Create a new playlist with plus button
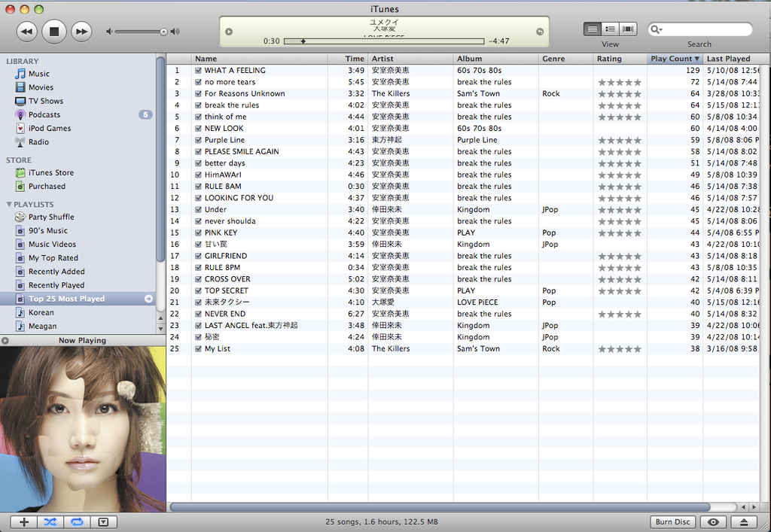 pyautogui.click(x=23, y=521)
